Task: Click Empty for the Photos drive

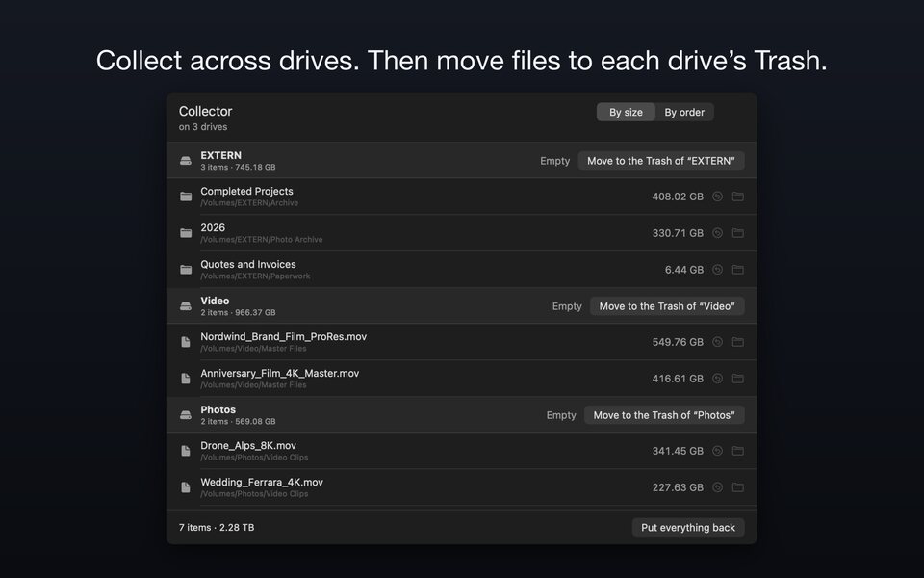Action: tap(561, 414)
